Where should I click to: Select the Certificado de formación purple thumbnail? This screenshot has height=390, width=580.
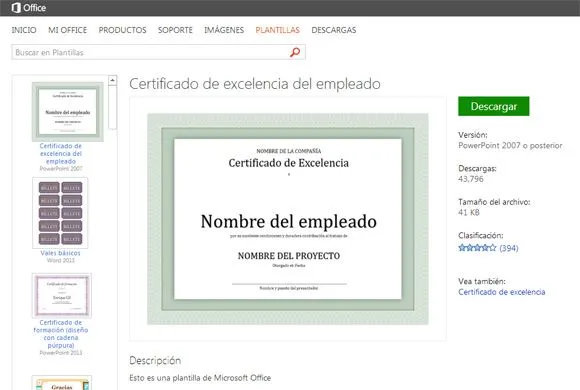point(62,295)
